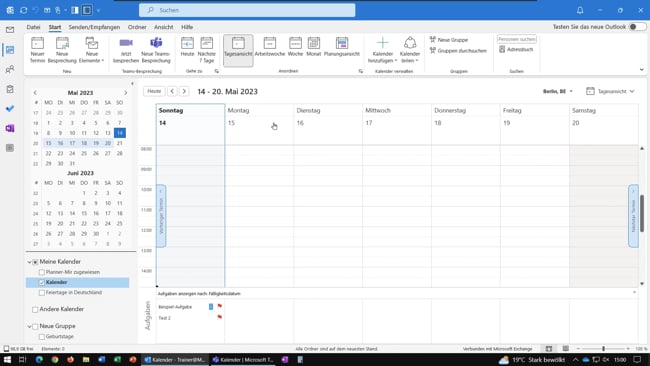Click the calendar vertical scrollbar

pyautogui.click(x=642, y=213)
